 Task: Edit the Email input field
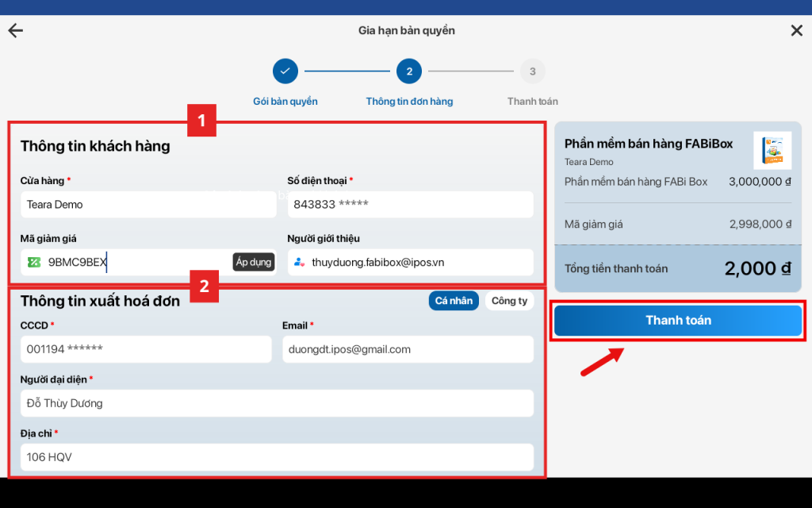coord(408,349)
